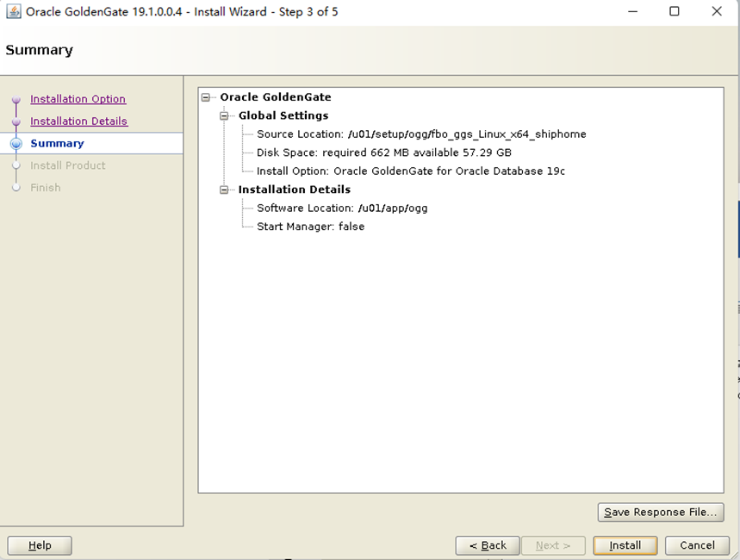Screen dimensions: 740x560
Task: Maximize the Install Wizard window
Action: click(x=675, y=11)
